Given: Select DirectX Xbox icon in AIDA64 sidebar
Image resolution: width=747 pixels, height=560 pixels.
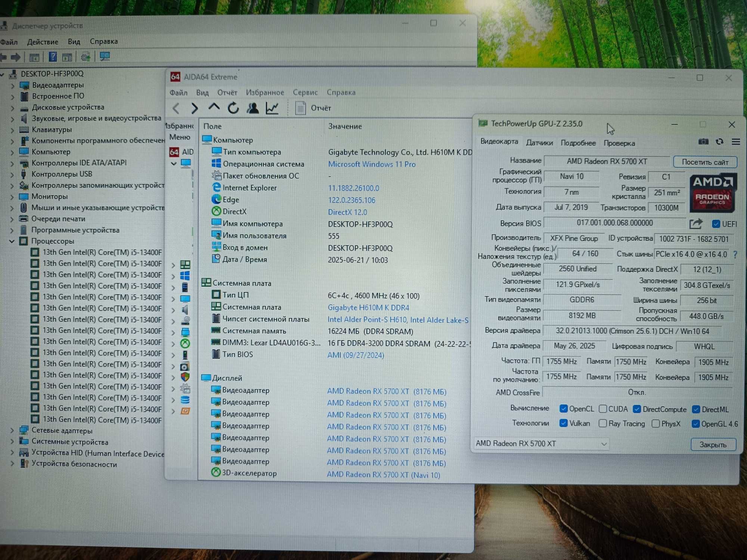Looking at the screenshot, I should 185,343.
